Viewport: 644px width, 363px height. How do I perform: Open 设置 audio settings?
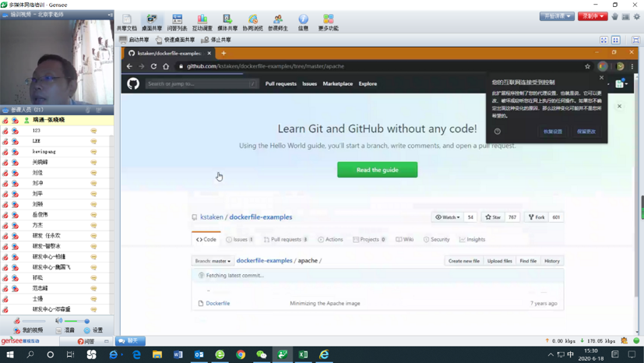(93, 330)
